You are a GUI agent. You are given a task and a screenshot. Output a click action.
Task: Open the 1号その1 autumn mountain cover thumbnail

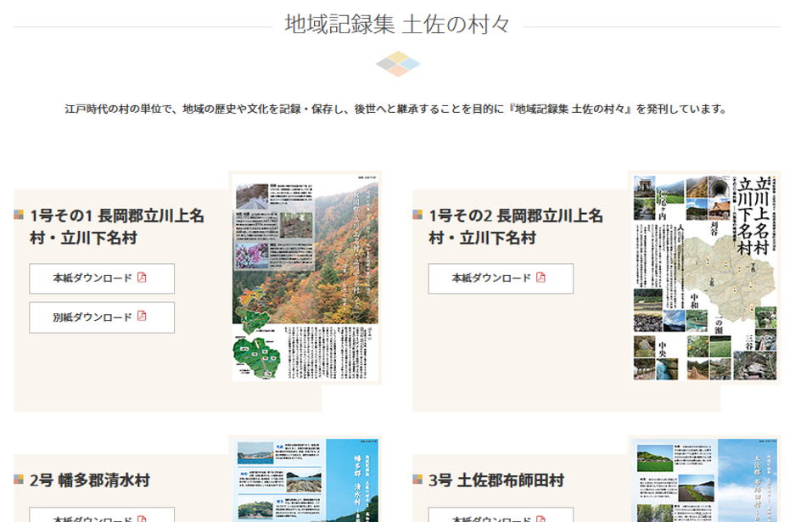(305, 278)
